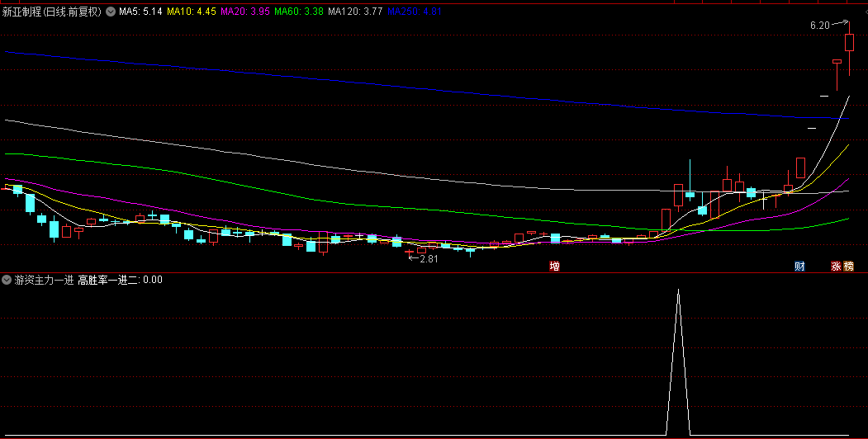This screenshot has width=868, height=439.
Task: Click the MA5: 5.14 legend label
Action: 140,11
